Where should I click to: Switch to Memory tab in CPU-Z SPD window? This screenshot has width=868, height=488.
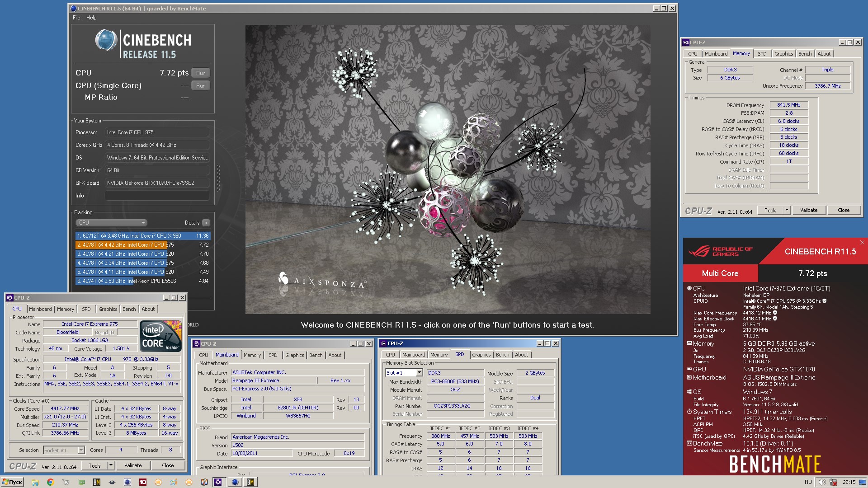click(x=439, y=355)
